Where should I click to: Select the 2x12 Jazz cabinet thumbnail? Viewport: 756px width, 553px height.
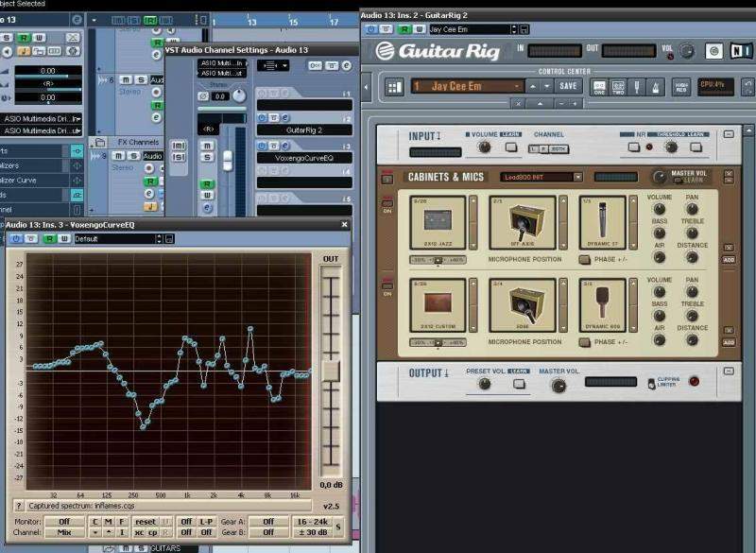(438, 223)
